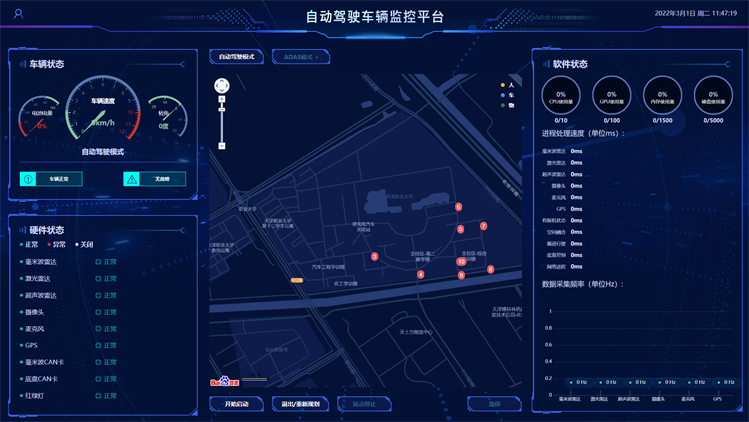Click the 数据采集频率 heading

(583, 284)
